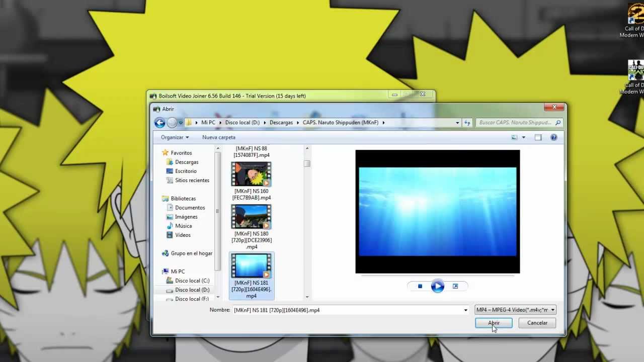Screen dimensions: 644x362
Task: Go back with the blue Back arrow
Action: tap(160, 122)
